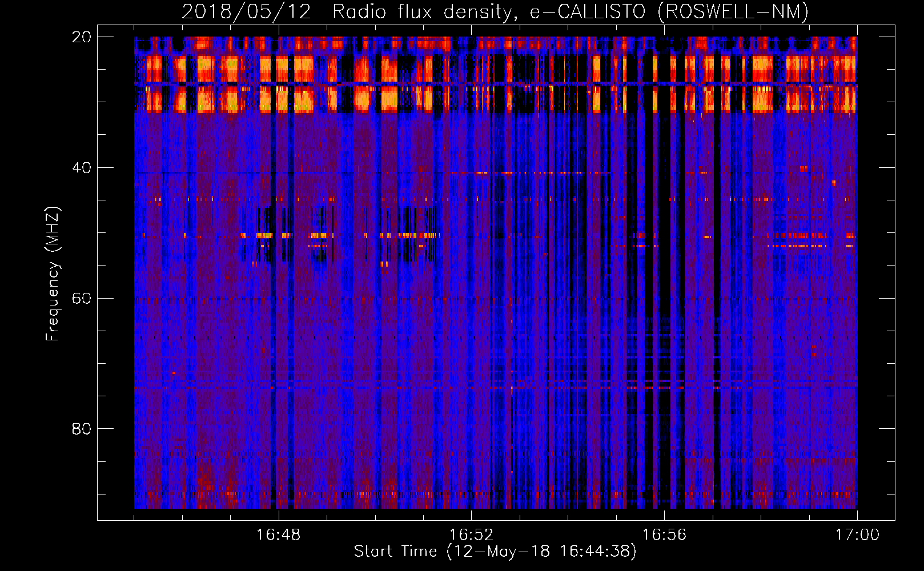Click the 60 frequency tick label
The image size is (924, 571).
click(x=82, y=299)
